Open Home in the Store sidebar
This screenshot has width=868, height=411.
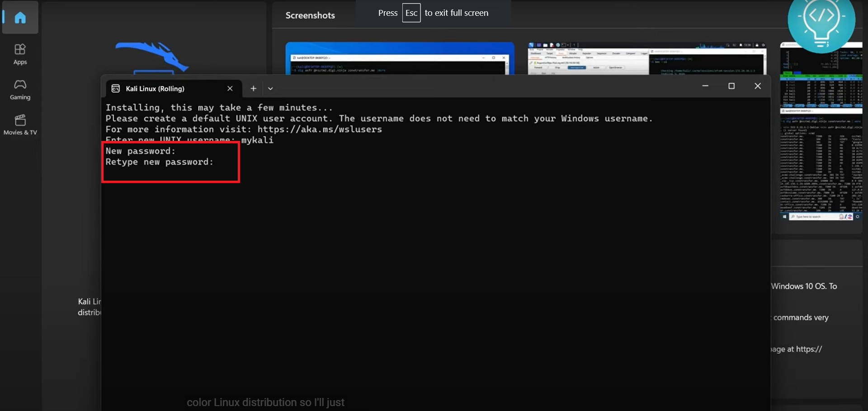click(x=20, y=18)
